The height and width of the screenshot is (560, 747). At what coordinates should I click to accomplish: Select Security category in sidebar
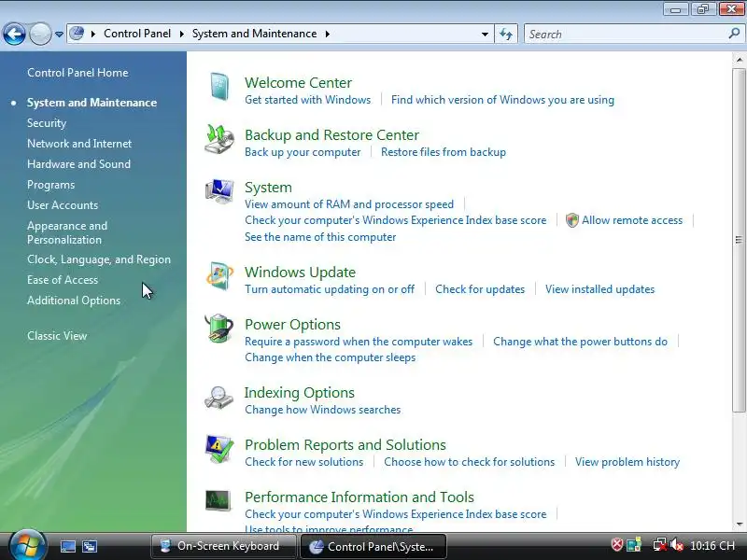[x=47, y=123]
